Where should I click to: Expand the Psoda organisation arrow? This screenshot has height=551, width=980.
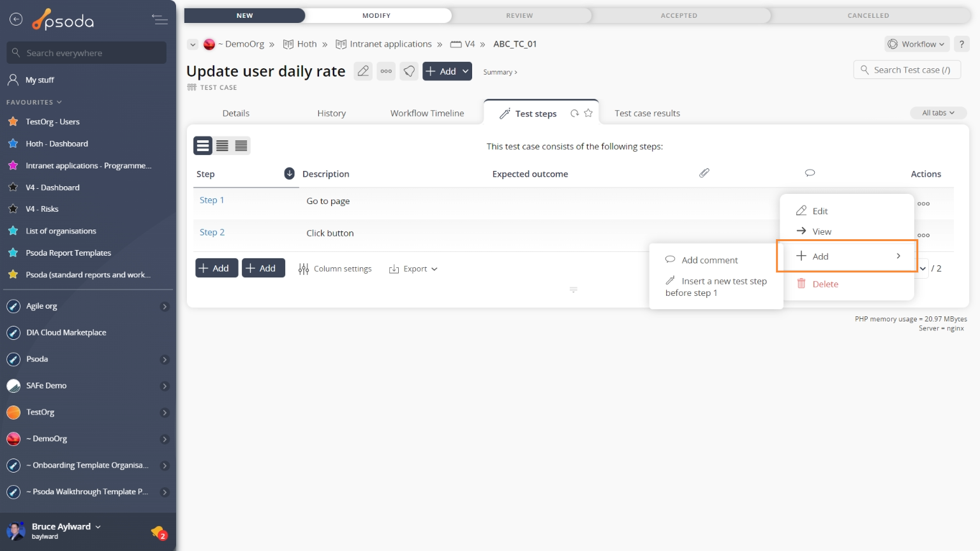pos(165,360)
